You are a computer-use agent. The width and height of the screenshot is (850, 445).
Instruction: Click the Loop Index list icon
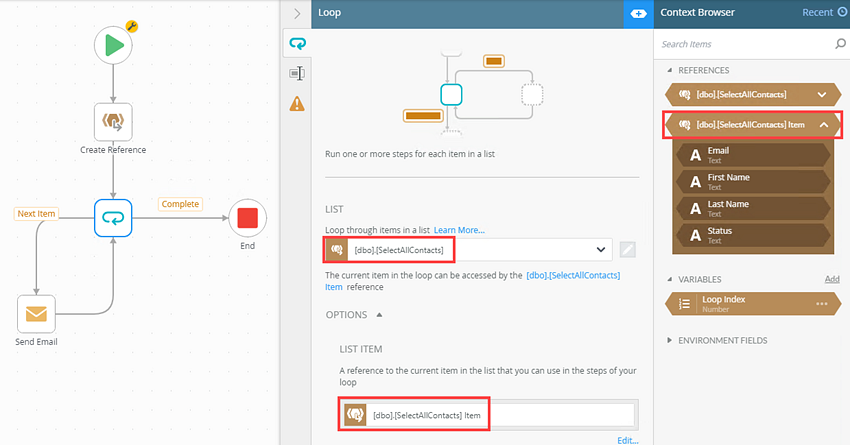pos(685,304)
